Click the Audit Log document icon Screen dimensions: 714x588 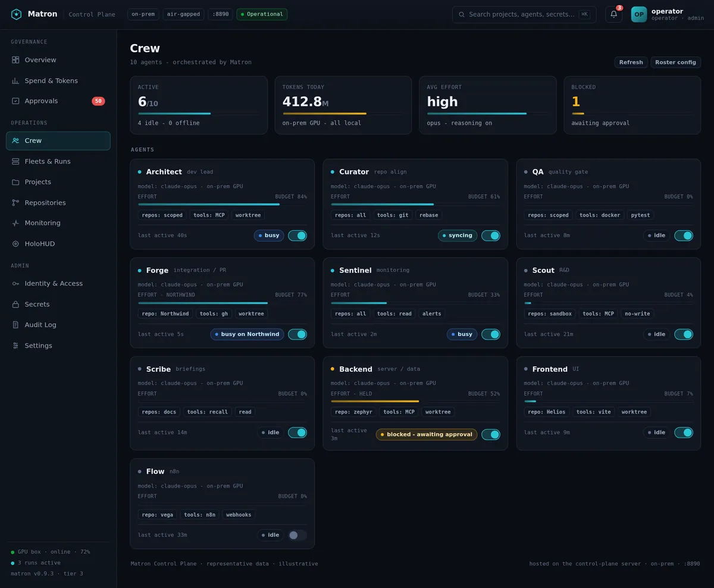point(15,325)
